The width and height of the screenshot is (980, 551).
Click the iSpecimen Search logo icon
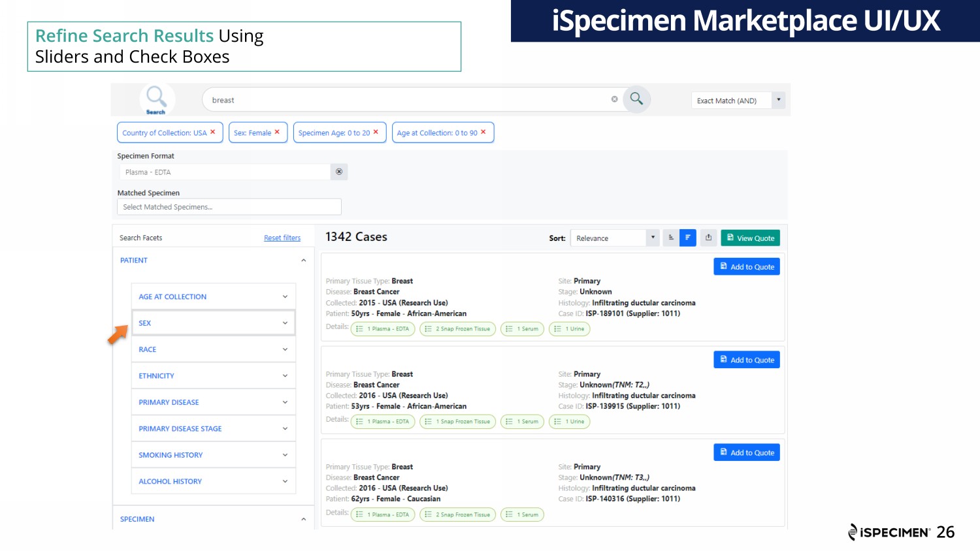tap(156, 99)
